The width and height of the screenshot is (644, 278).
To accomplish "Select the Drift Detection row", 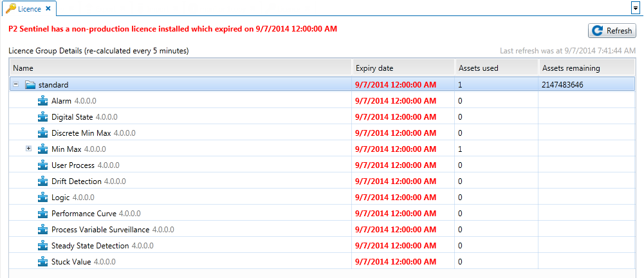I will coord(322,181).
